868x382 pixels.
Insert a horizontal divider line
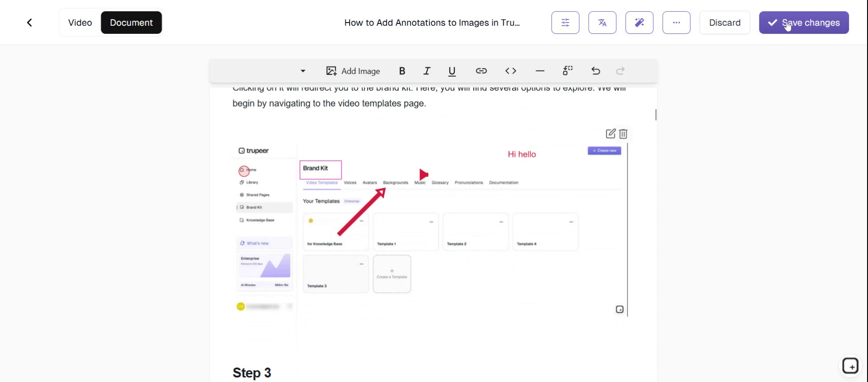(540, 71)
